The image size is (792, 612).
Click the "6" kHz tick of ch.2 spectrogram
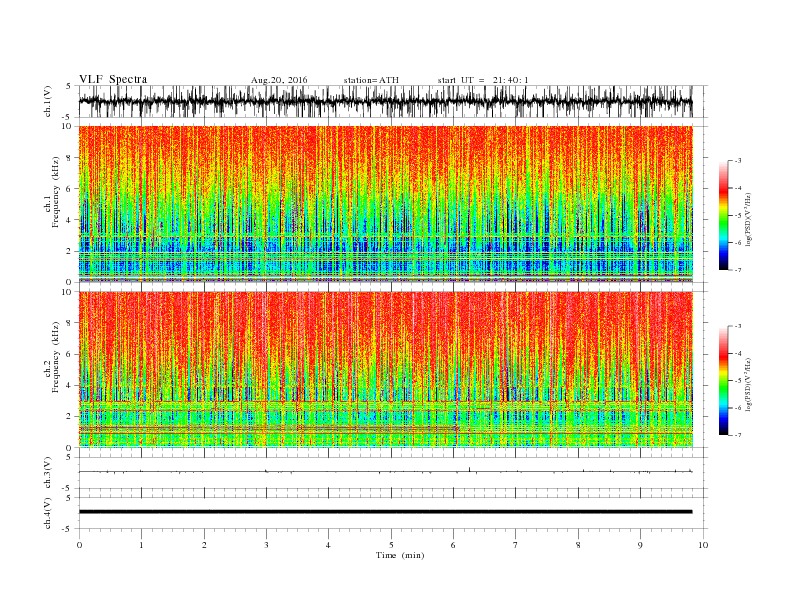[x=70, y=354]
